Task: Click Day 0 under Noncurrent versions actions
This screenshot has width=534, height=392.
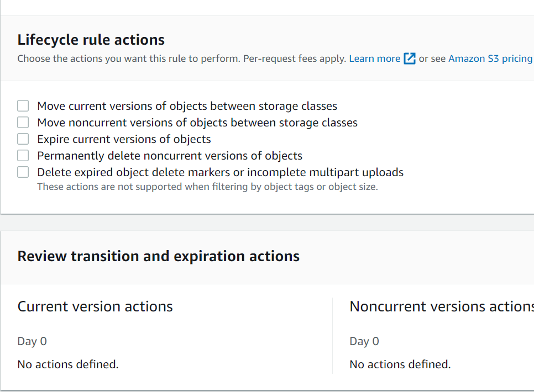Action: [x=364, y=341]
